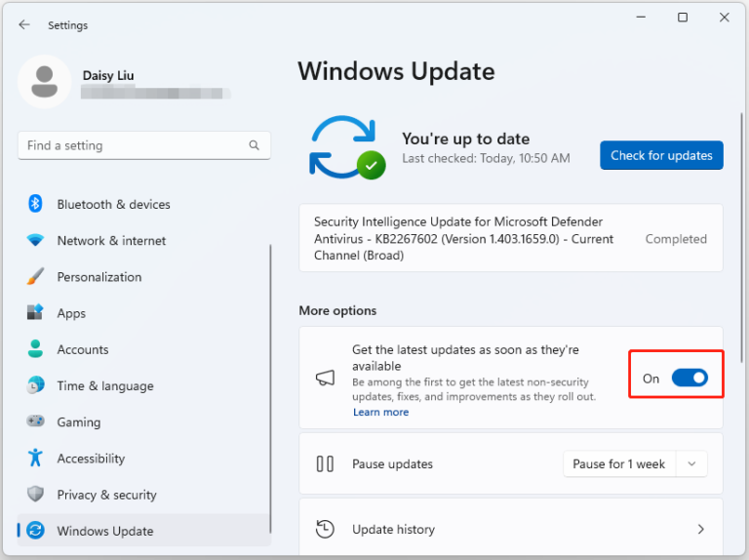Click the Bluetooth icon in sidebar
This screenshot has width=749, height=560.
tap(35, 204)
